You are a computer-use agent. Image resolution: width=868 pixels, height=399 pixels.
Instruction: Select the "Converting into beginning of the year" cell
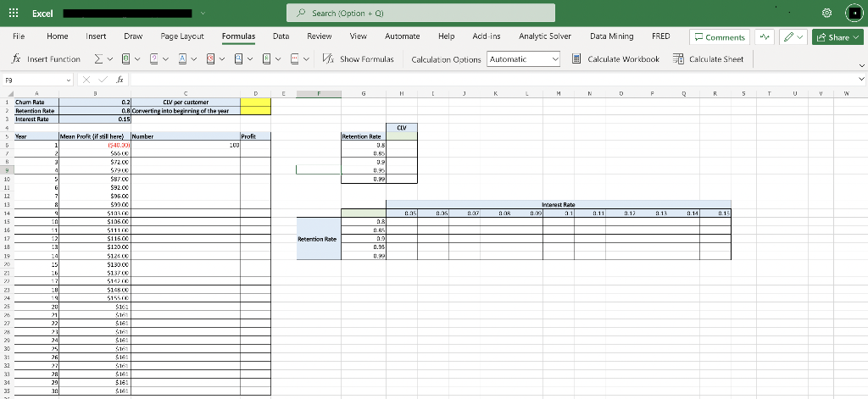[186, 111]
